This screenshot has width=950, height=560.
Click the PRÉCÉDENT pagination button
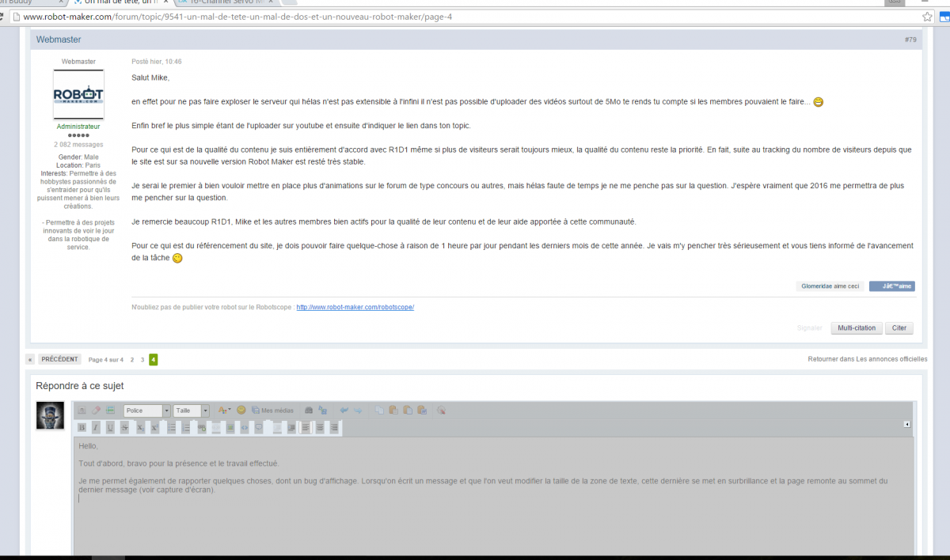click(x=60, y=359)
